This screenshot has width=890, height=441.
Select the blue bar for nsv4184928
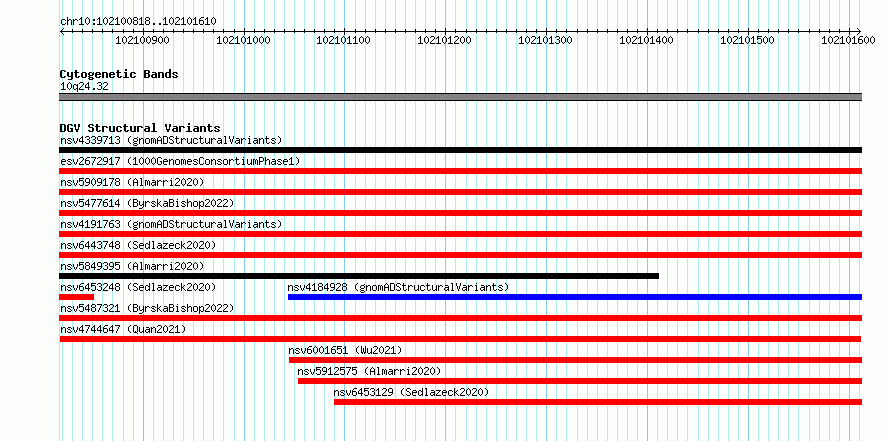575,297
